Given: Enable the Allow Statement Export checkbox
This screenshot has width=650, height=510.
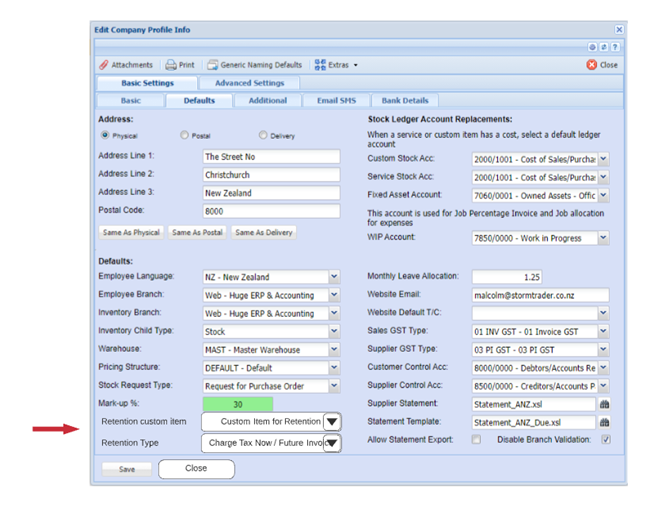Looking at the screenshot, I should coord(476,440).
